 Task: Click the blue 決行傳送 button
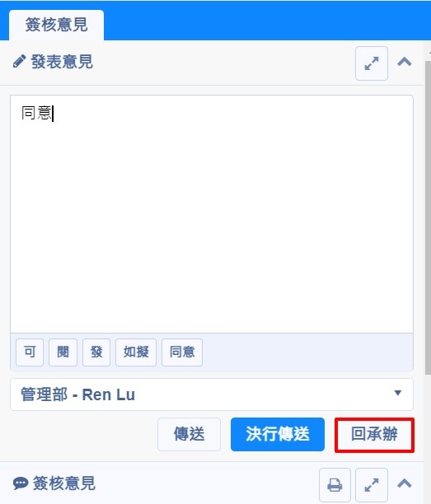pos(278,434)
